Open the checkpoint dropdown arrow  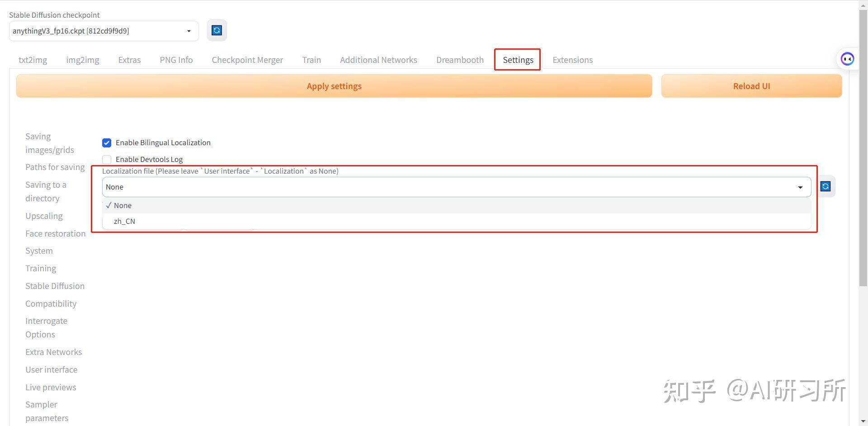pos(189,31)
